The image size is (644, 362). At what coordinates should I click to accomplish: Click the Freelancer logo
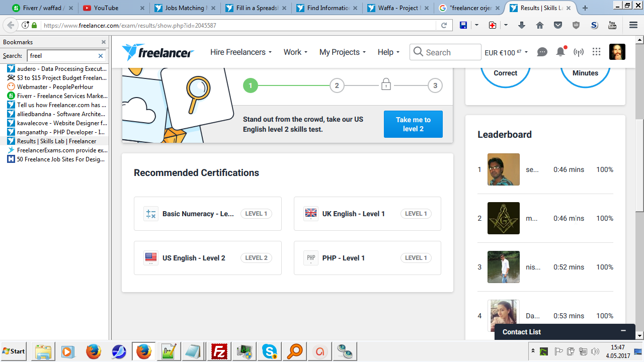tap(157, 52)
